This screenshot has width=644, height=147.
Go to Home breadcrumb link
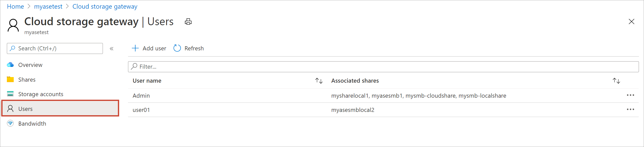point(15,7)
